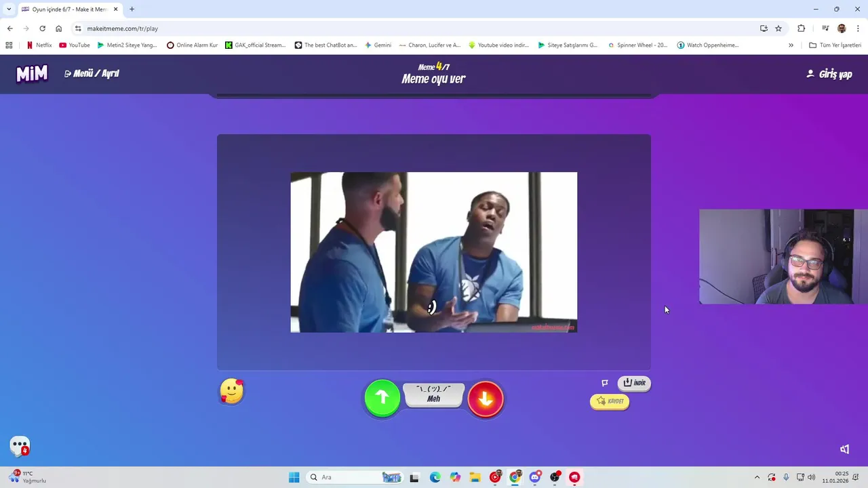The width and height of the screenshot is (868, 488).
Task: Open the Netflix bookmark
Action: coord(39,45)
